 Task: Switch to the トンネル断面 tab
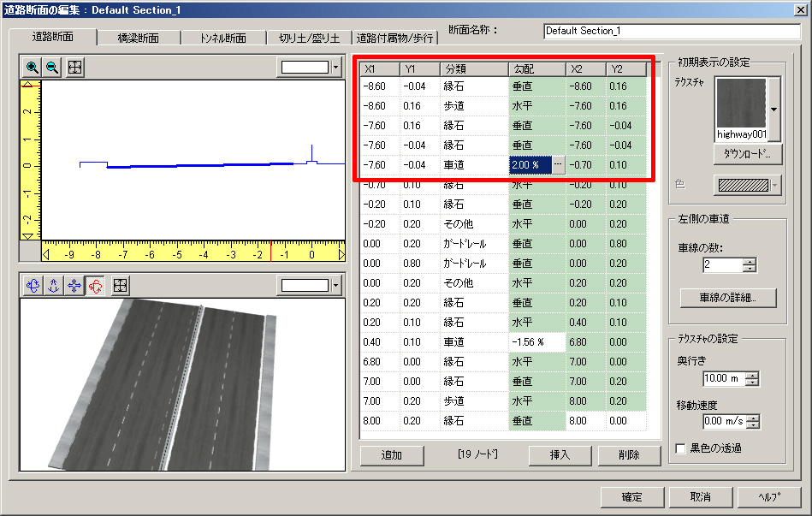click(x=224, y=38)
